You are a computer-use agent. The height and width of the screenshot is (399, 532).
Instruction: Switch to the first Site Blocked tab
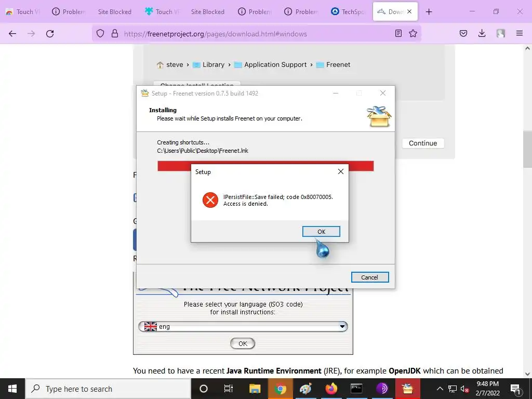point(115,11)
